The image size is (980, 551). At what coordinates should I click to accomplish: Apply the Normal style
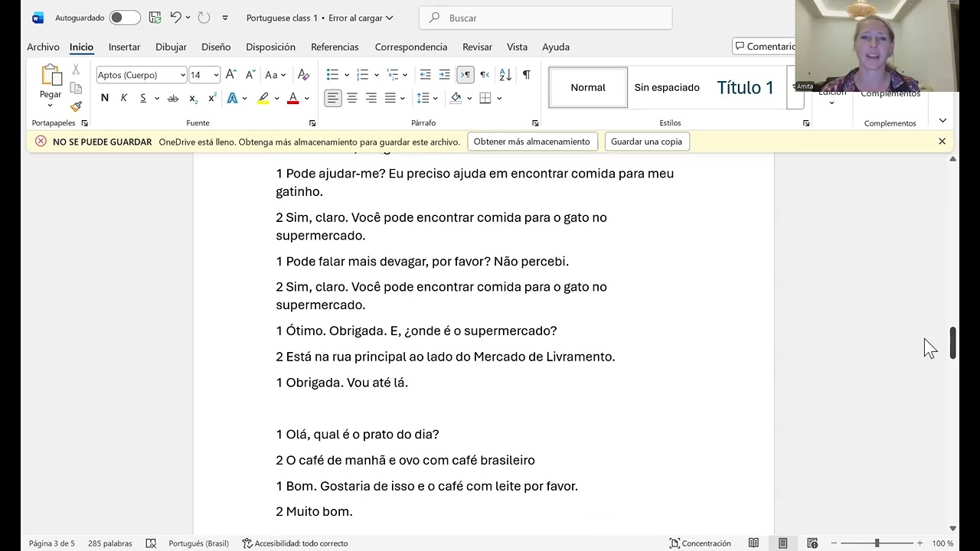point(588,87)
